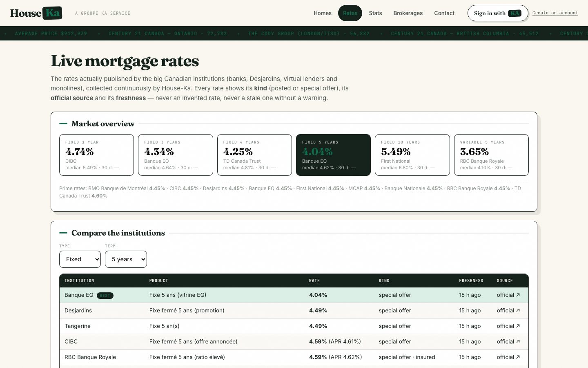Click 'Compare the institutions' section heading
Image resolution: width=588 pixels, height=368 pixels.
point(118,233)
